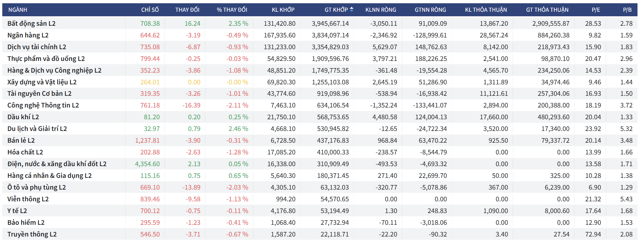Click the % THAY ĐỔI column header
The width and height of the screenshot is (644, 244).
(232, 10)
